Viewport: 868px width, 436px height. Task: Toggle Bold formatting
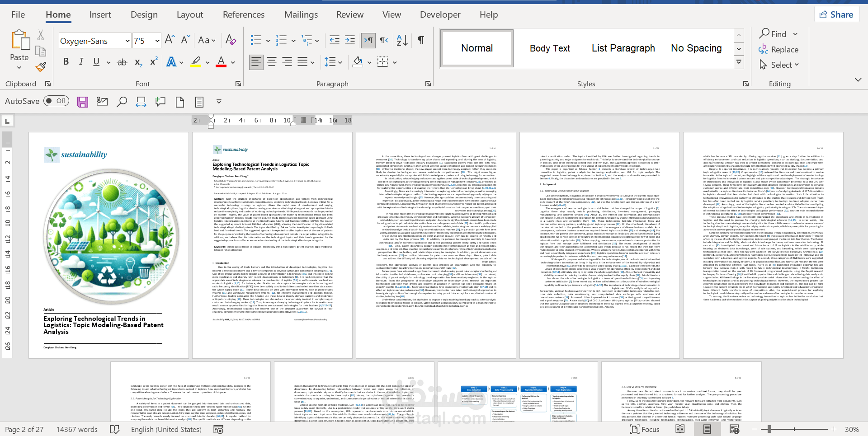(x=66, y=61)
